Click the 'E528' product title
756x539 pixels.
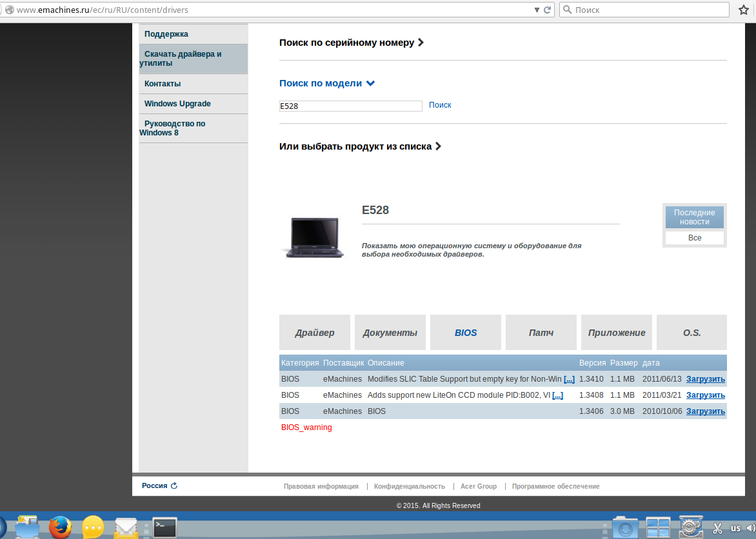click(x=375, y=210)
